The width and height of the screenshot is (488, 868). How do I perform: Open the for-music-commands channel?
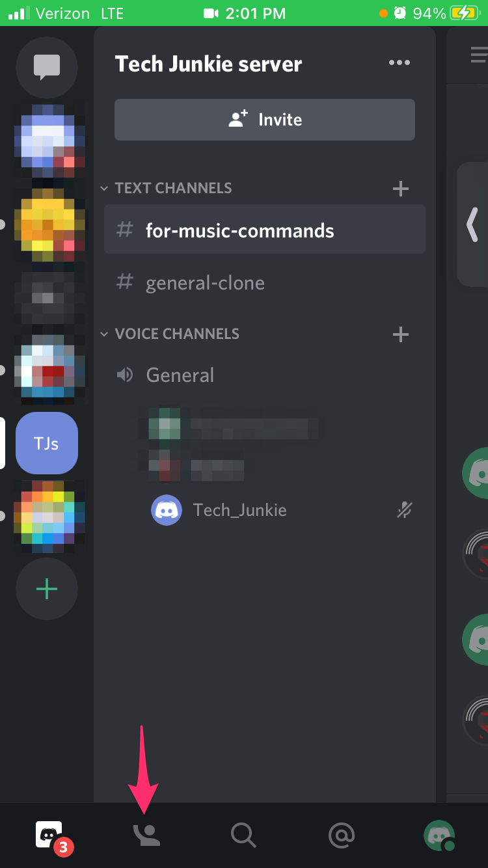pyautogui.click(x=265, y=230)
